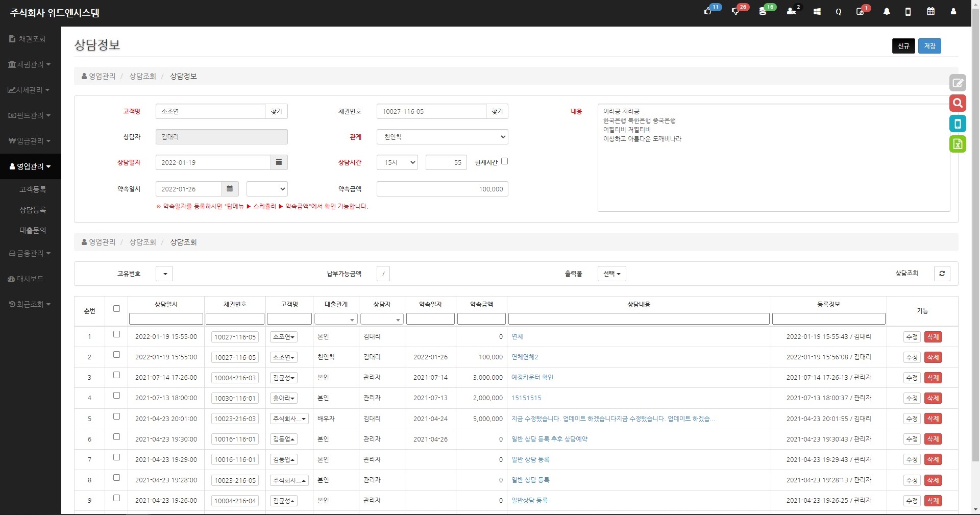This screenshot has height=515, width=980.
Task: Click the green Excel export floating button
Action: coord(958,144)
